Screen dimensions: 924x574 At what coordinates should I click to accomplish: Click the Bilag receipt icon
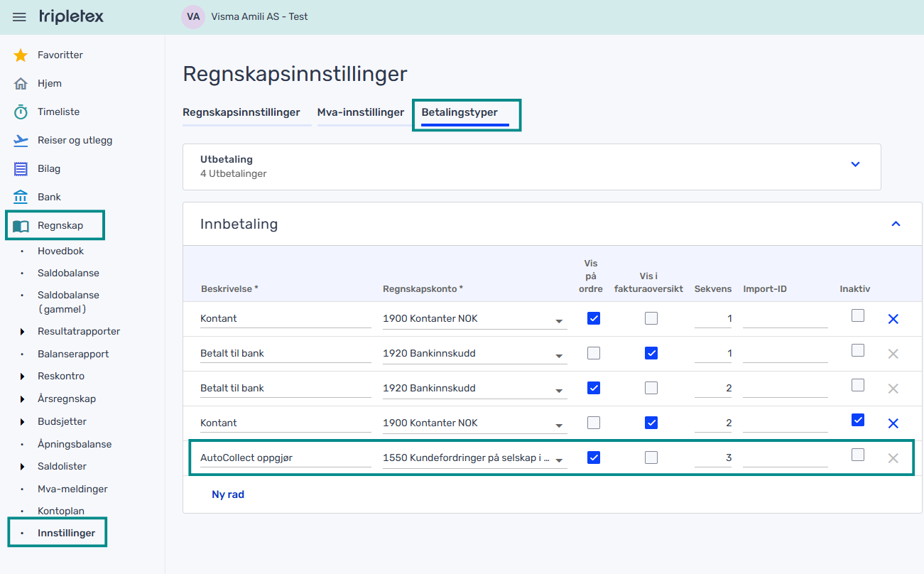click(x=21, y=169)
